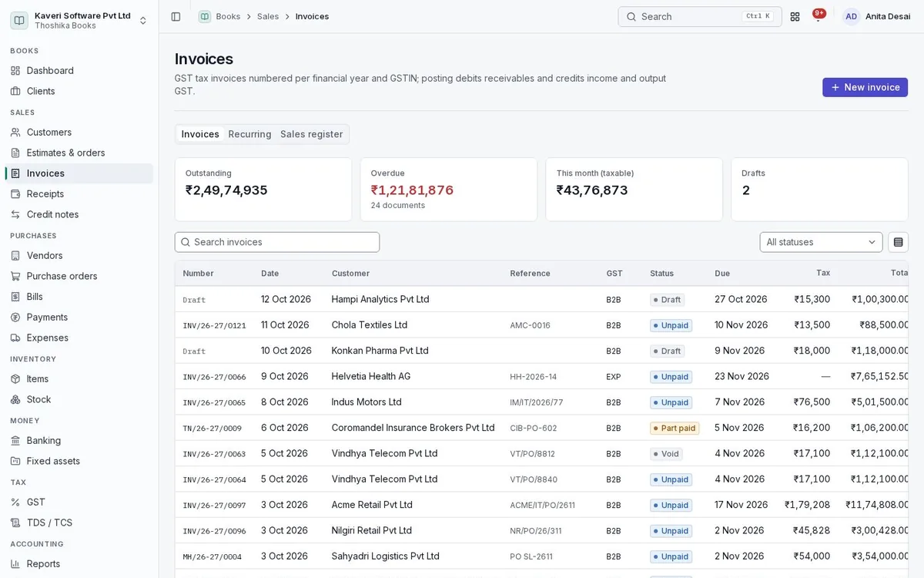924x578 pixels.
Task: Click the New invoice button
Action: pyautogui.click(x=865, y=87)
